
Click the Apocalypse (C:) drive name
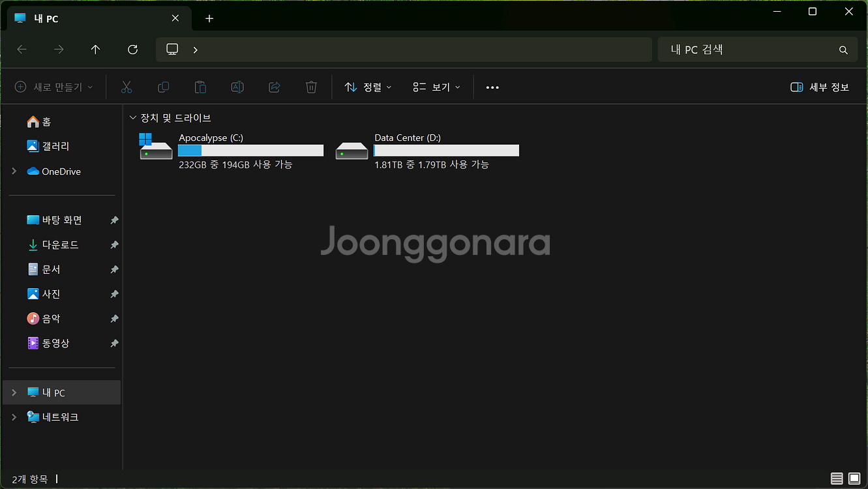pos(211,138)
